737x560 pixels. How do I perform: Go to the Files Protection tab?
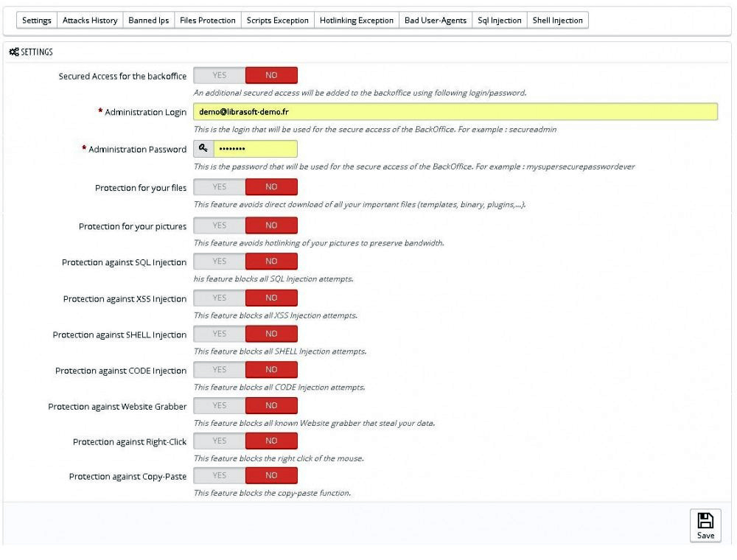(x=207, y=20)
